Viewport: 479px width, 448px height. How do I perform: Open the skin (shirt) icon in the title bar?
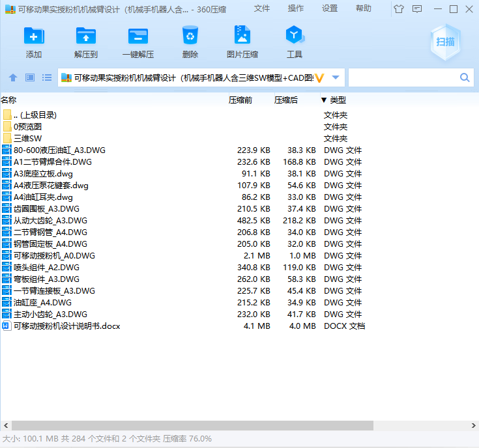pos(399,9)
